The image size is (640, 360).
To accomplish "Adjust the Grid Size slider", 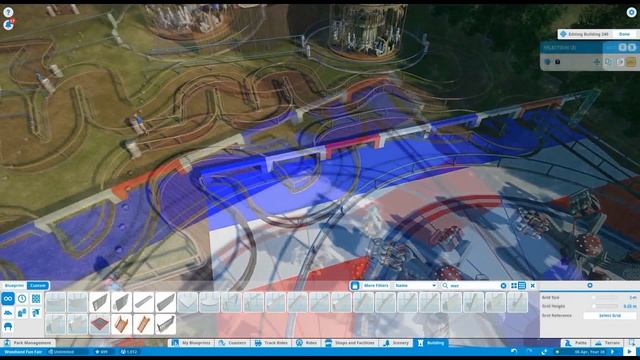I will [x=606, y=298].
